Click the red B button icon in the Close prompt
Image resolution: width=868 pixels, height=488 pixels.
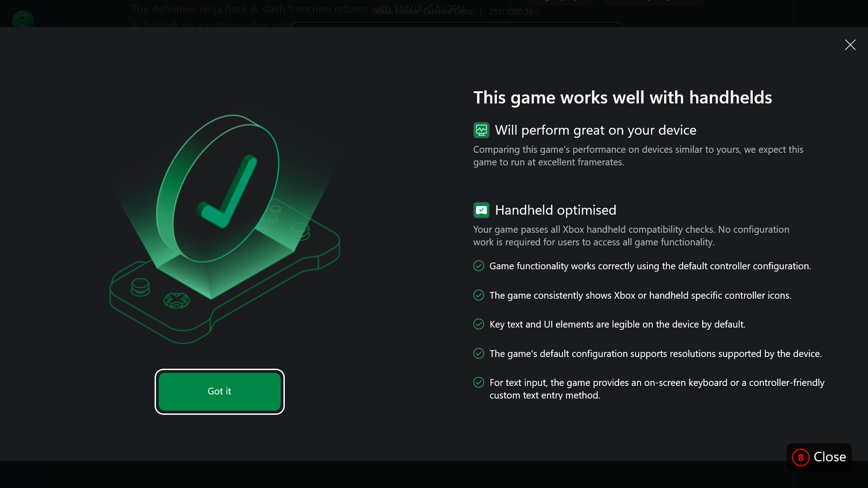coord(801,457)
